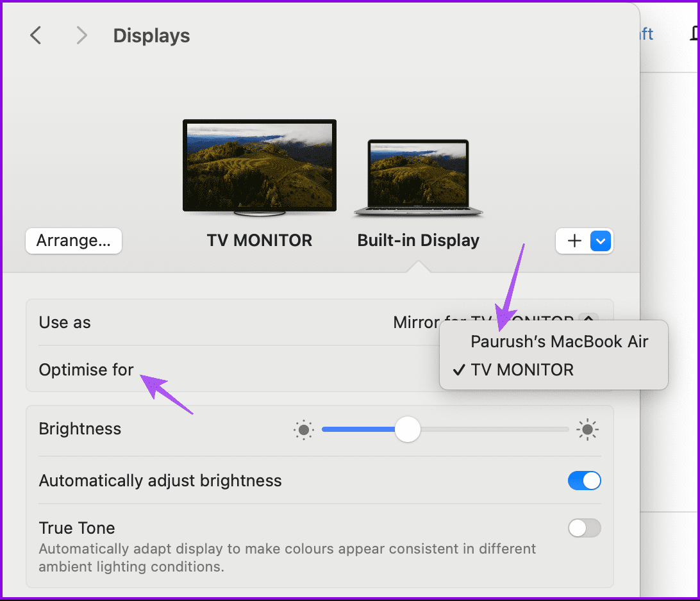Click the high brightness sun icon
This screenshot has height=601, width=700.
point(587,430)
